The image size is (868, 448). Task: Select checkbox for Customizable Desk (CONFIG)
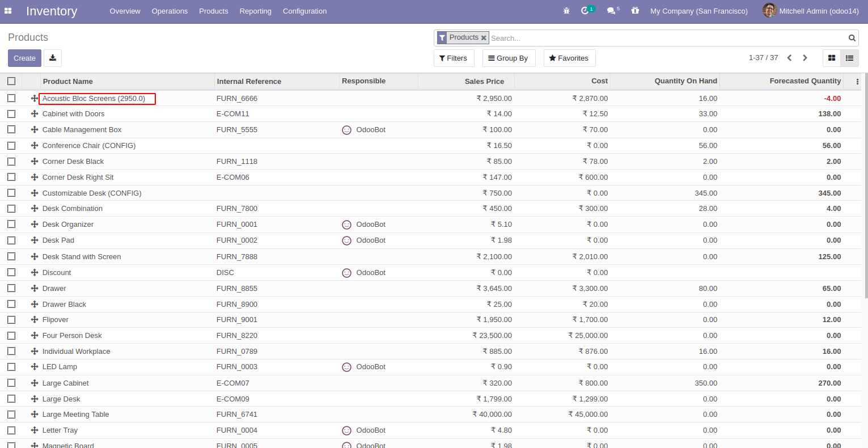click(x=11, y=193)
